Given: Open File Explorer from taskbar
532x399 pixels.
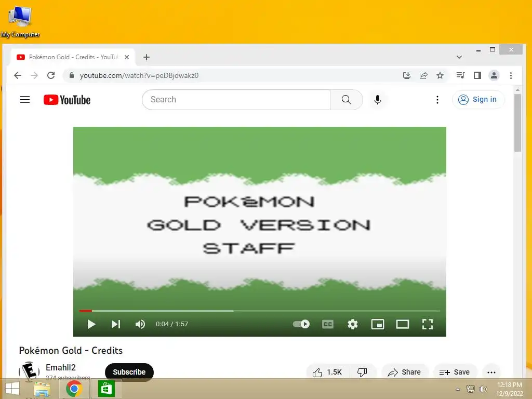Looking at the screenshot, I should [x=42, y=389].
